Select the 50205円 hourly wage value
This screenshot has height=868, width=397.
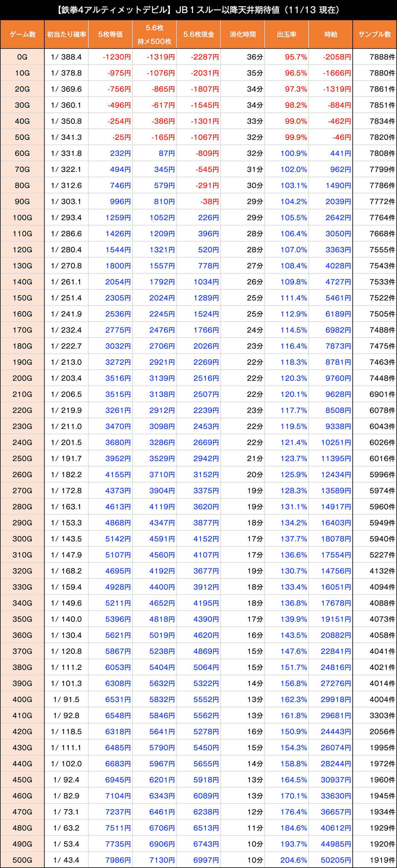tap(336, 860)
